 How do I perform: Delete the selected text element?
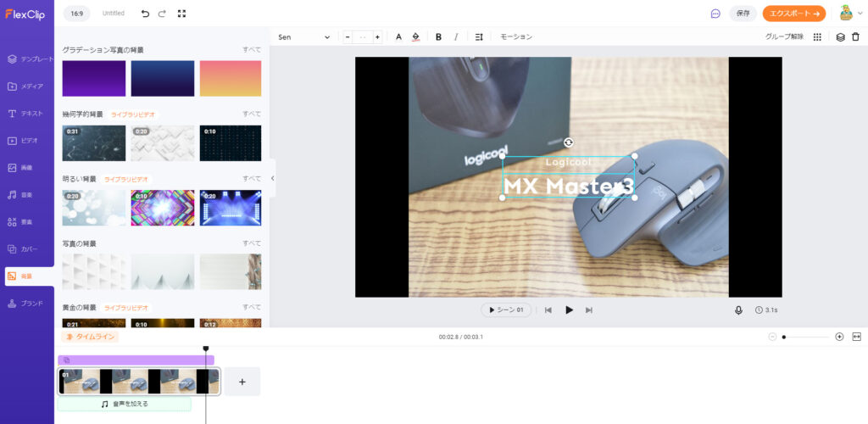tap(856, 37)
